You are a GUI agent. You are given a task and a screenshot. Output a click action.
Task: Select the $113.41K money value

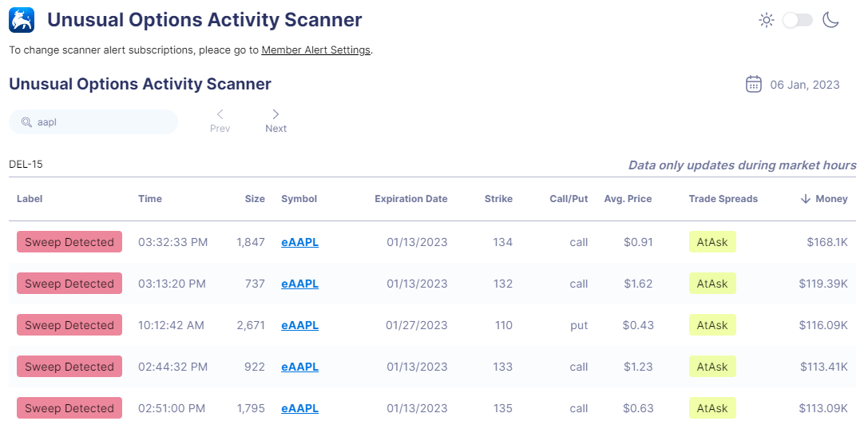(824, 367)
